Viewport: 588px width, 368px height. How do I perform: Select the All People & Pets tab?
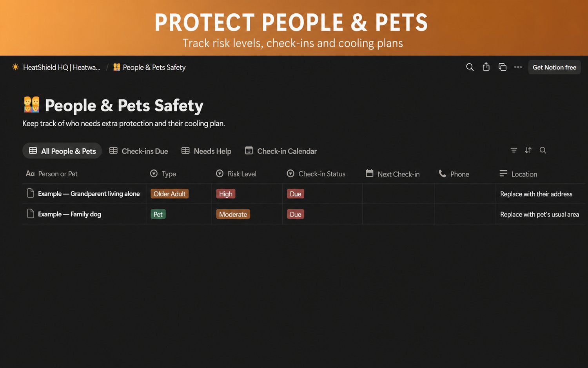[62, 151]
